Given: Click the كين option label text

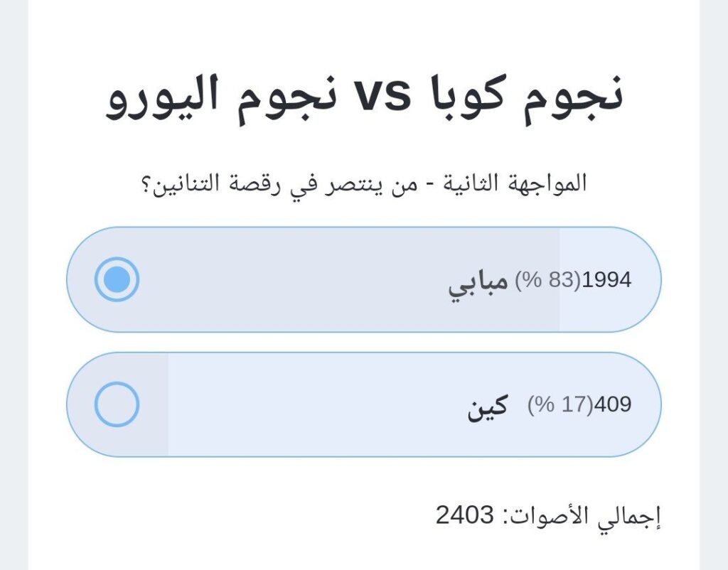Looking at the screenshot, I should click(488, 406).
